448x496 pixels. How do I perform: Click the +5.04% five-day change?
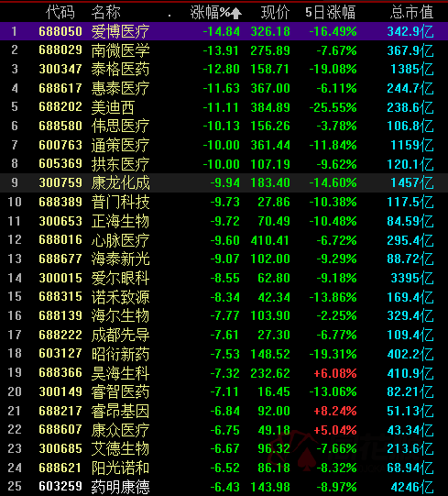click(335, 430)
